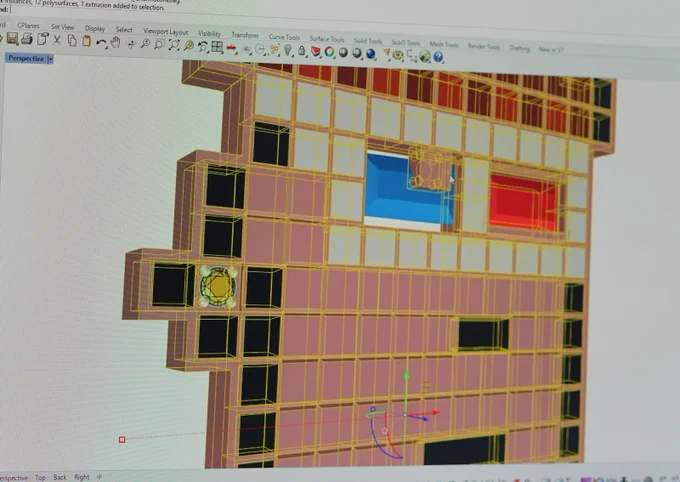The width and height of the screenshot is (680, 482).
Task: Open the Mesh Tools toolbar tab
Action: coord(444,44)
